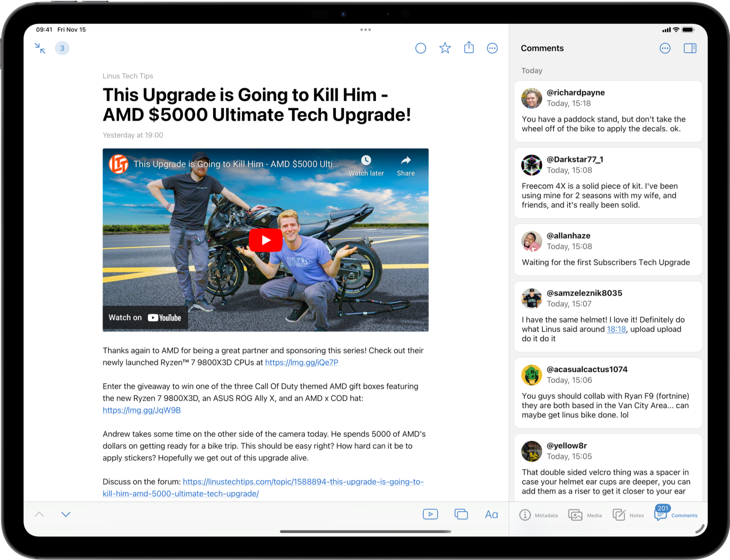Screen dimensions: 730x560
Task: Play the YouTube video
Action: [x=266, y=240]
